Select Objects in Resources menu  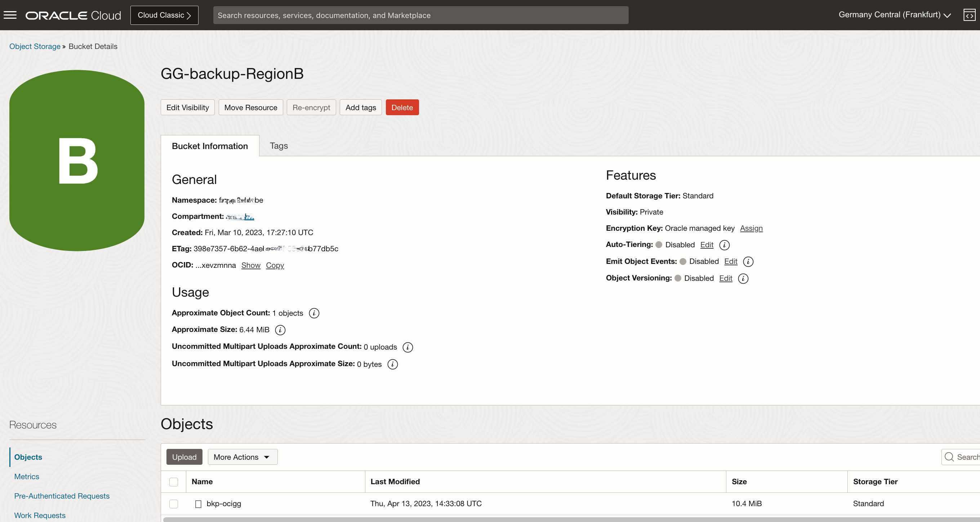[x=28, y=457]
